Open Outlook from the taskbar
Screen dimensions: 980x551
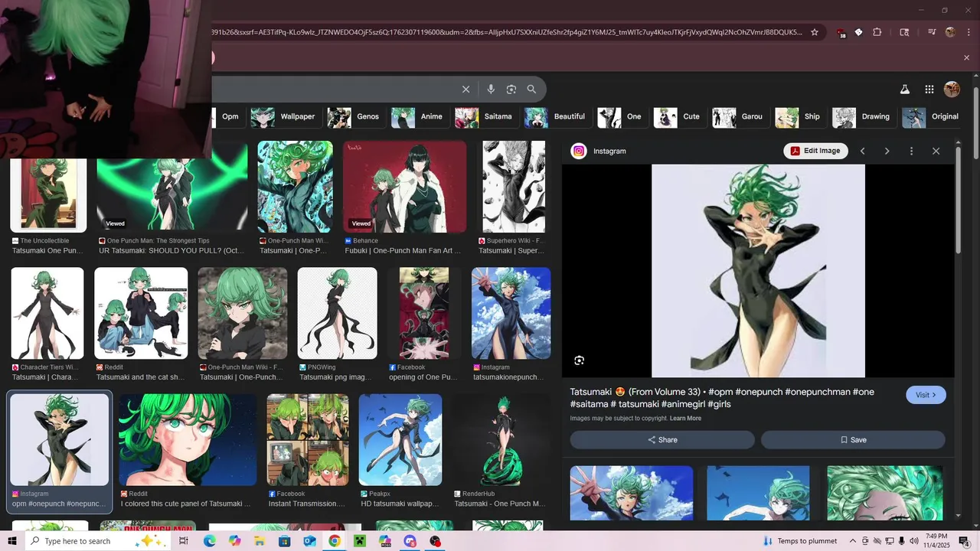pos(309,541)
